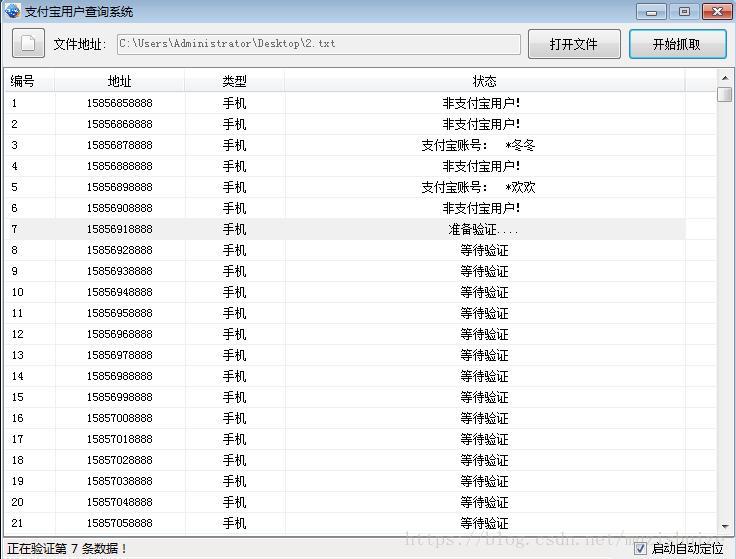Minimize the 支付宝用户查询系统 window
The image size is (736, 559).
point(651,12)
